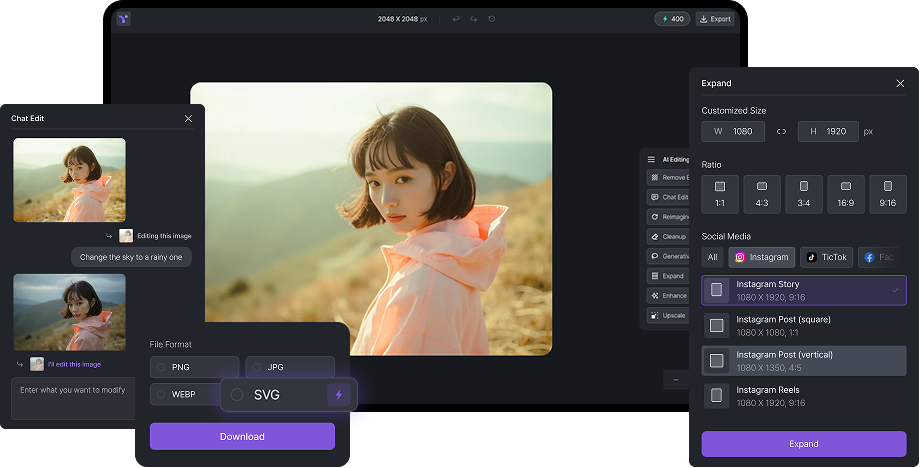Toggle the AI Editing hamburger menu
The image size is (920, 468).
coord(651,159)
